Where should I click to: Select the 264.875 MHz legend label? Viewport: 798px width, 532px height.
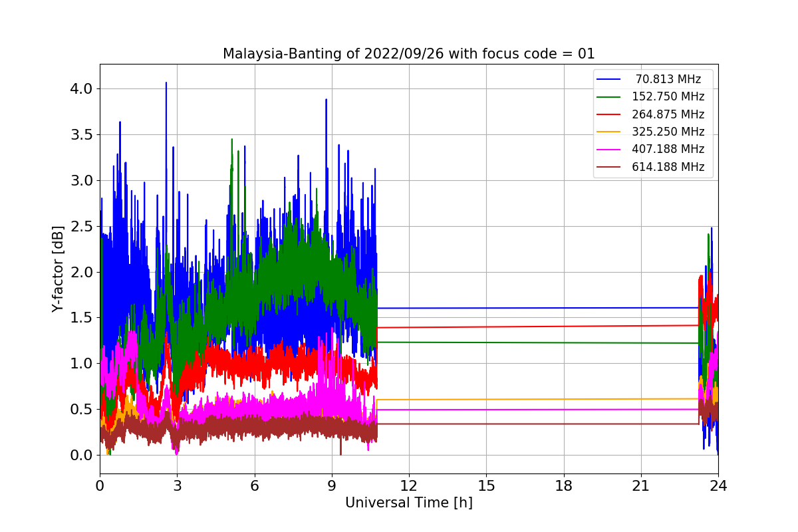click(668, 114)
